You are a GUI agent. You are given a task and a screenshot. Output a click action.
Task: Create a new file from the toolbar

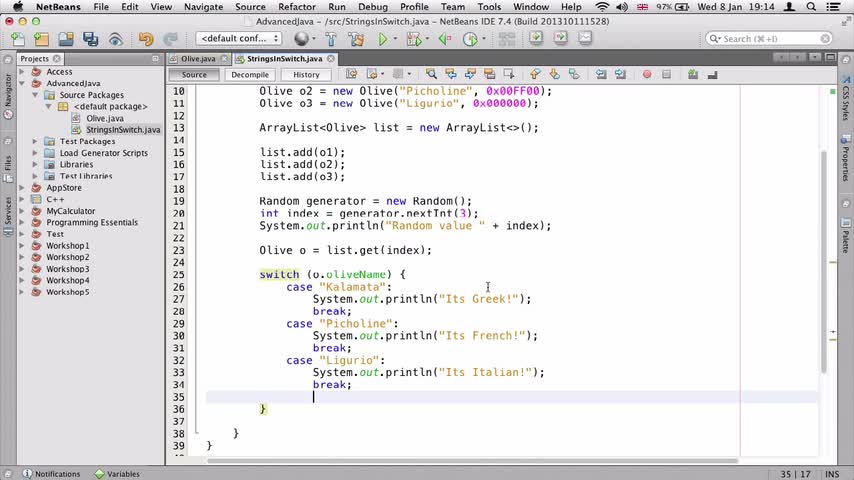[x=17, y=39]
